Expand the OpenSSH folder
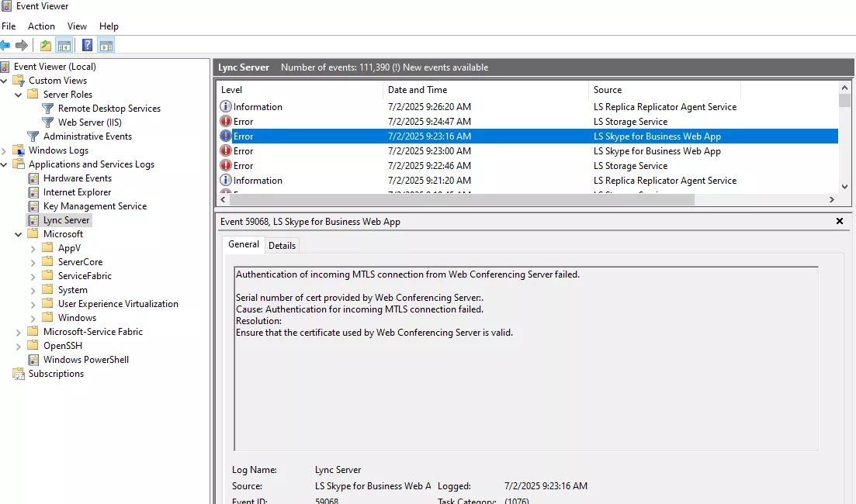This screenshot has height=504, width=856. point(18,347)
